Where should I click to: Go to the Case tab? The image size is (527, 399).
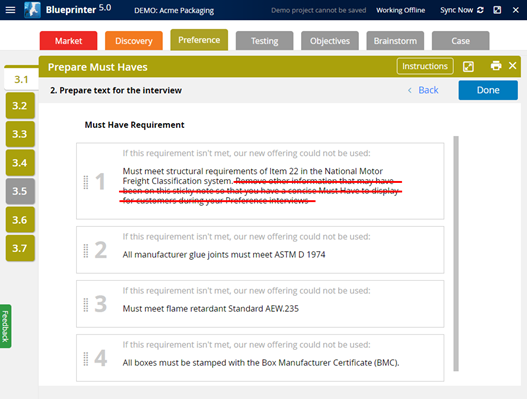460,41
